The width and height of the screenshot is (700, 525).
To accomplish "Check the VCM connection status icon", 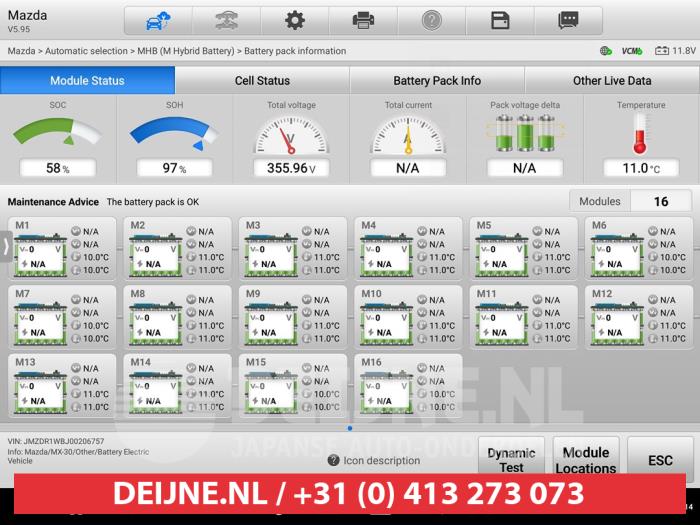I will (632, 51).
